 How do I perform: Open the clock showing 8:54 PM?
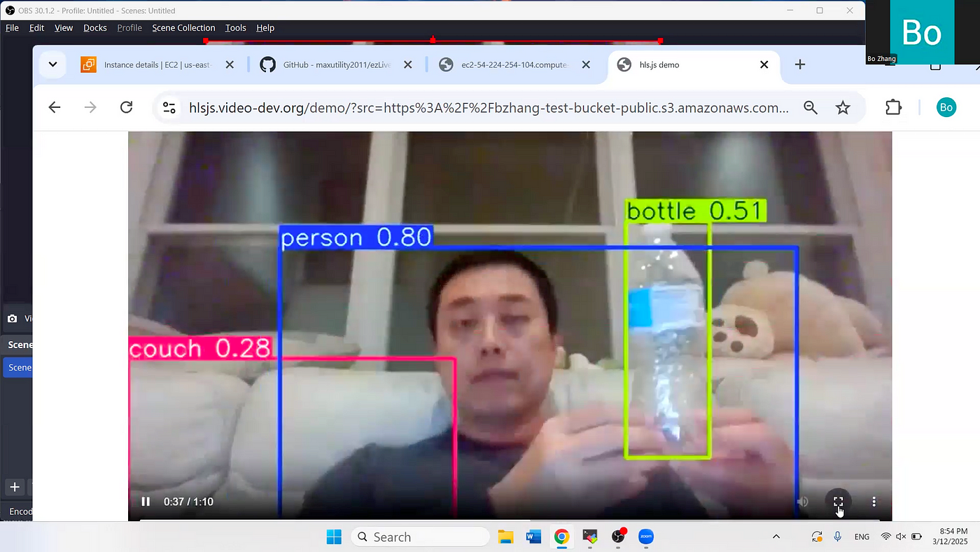(x=951, y=537)
